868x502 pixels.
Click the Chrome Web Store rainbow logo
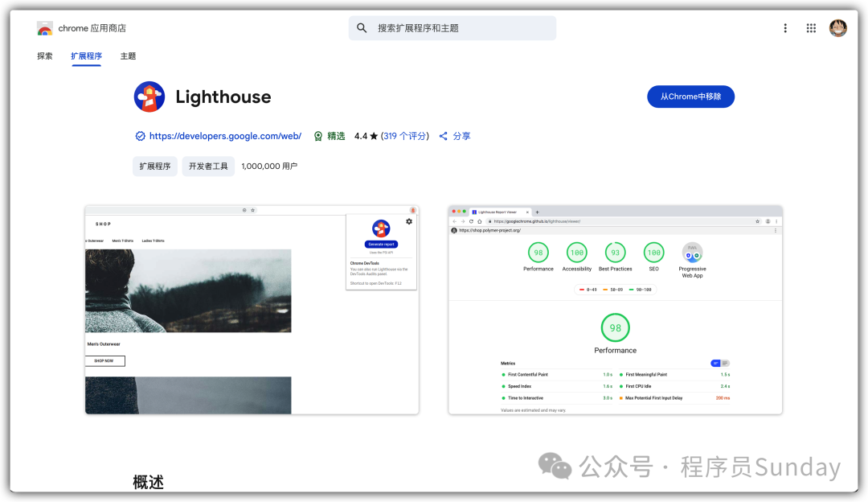45,28
